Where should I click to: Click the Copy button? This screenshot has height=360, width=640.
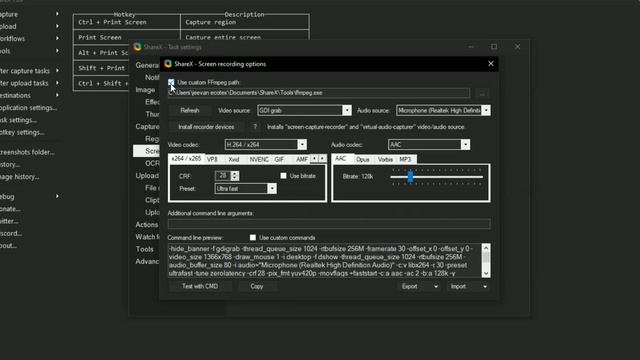[257, 287]
